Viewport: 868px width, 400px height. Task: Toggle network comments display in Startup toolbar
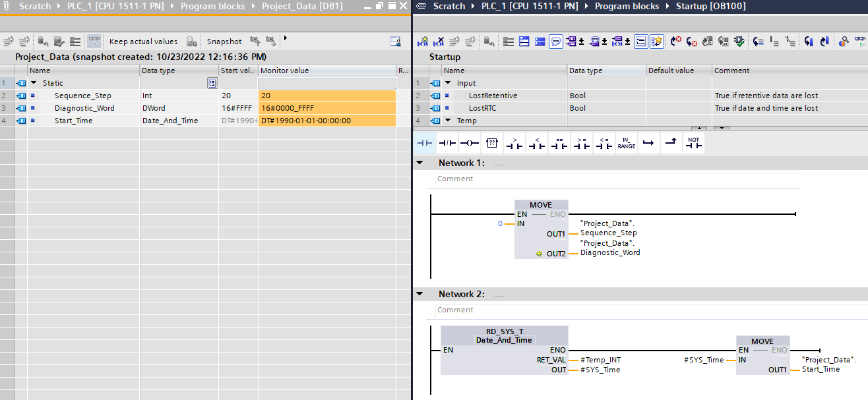[x=556, y=42]
